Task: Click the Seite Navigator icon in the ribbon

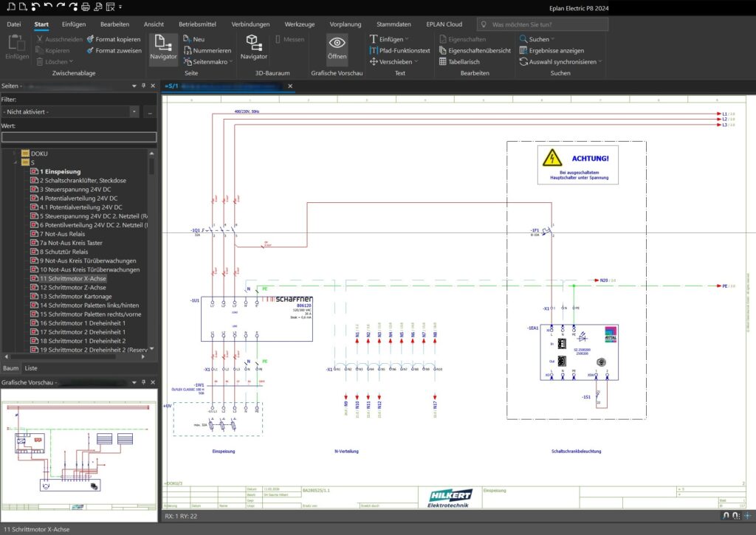Action: [x=163, y=45]
